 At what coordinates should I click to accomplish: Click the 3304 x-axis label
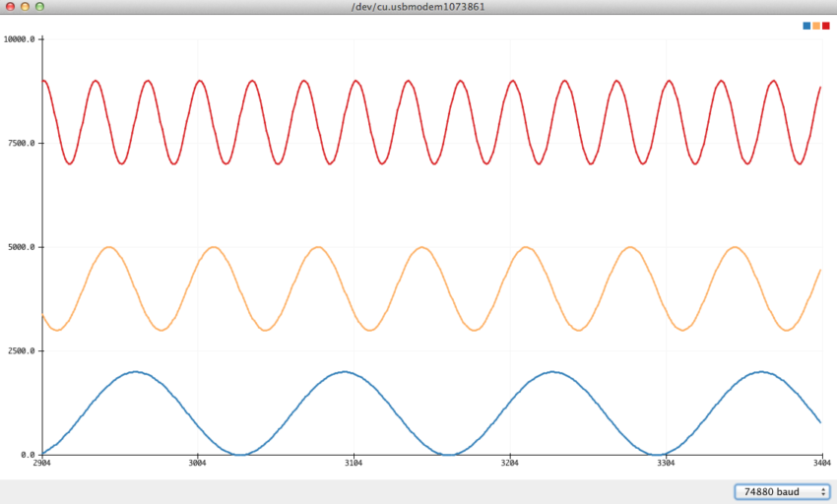(x=666, y=463)
